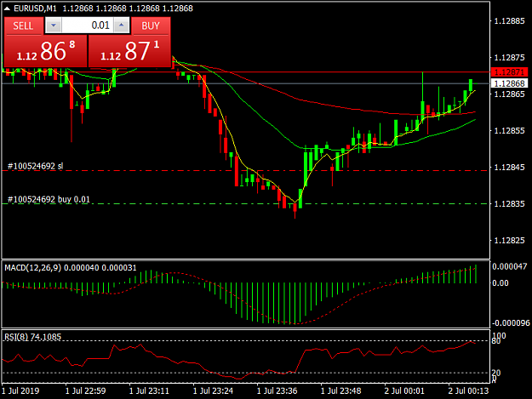
Task: Click the 1 Jul 23:11 time axis label
Action: [149, 390]
